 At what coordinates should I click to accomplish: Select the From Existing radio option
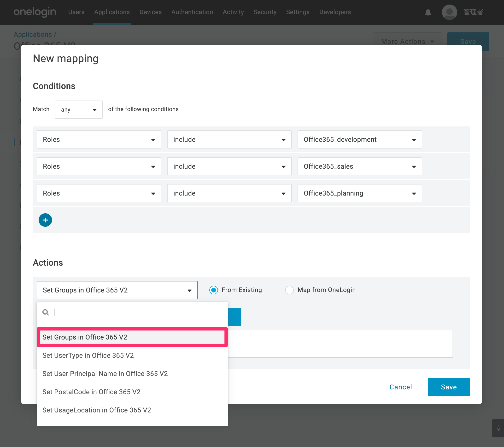(214, 290)
